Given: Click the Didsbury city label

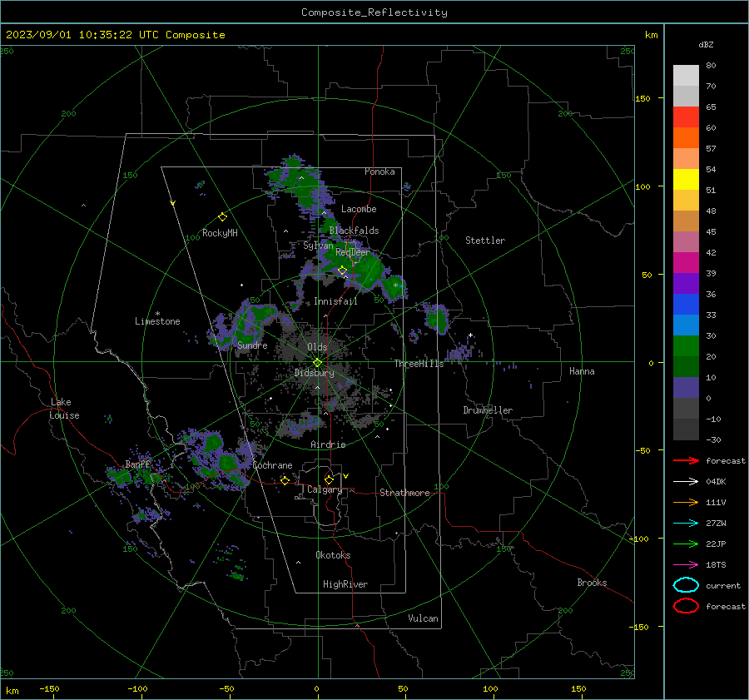Looking at the screenshot, I should (x=314, y=373).
